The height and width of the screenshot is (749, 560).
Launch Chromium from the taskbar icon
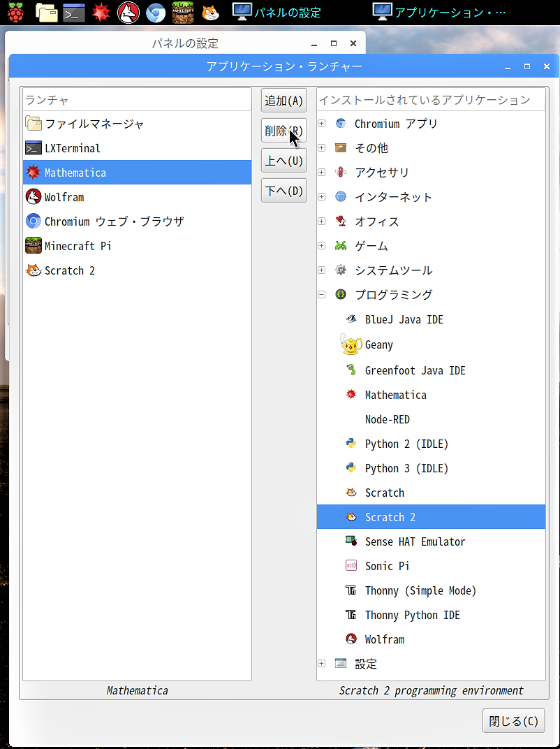click(x=156, y=13)
